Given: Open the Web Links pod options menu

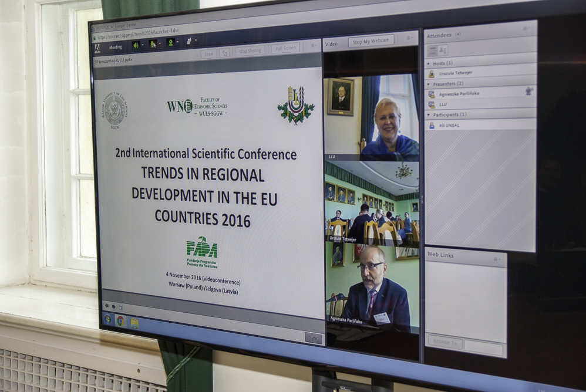Looking at the screenshot, I should tap(497, 258).
